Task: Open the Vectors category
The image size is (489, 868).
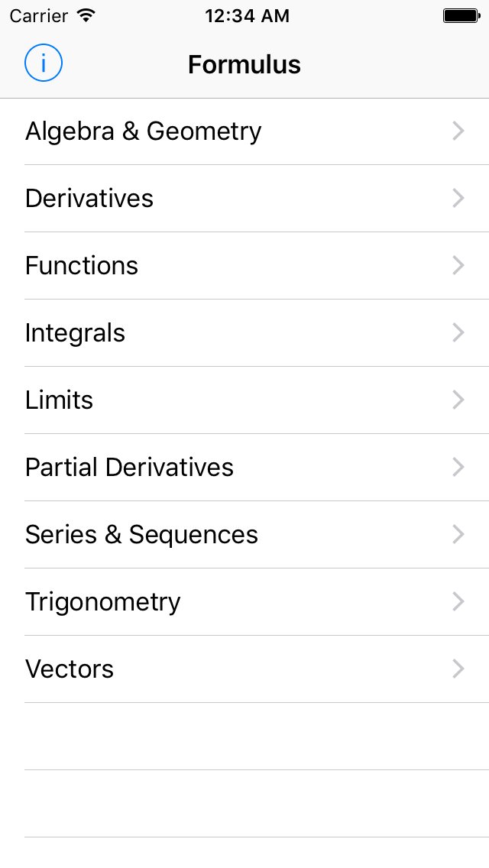Action: (x=70, y=669)
